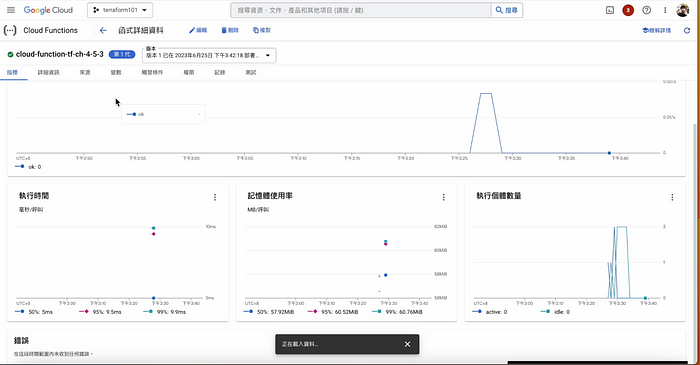Toggle the '50%: 57.92MiB' legend series
The image size is (700, 365).
269,312
